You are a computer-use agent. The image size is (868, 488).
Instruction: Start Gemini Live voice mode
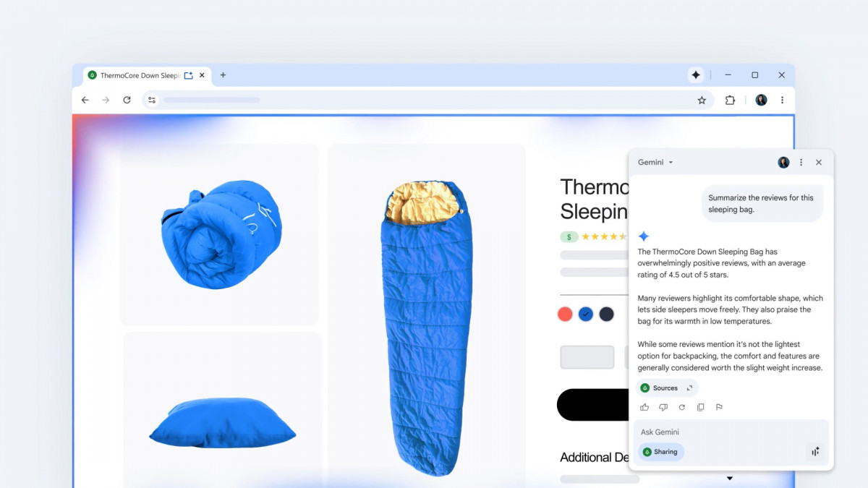tap(815, 452)
